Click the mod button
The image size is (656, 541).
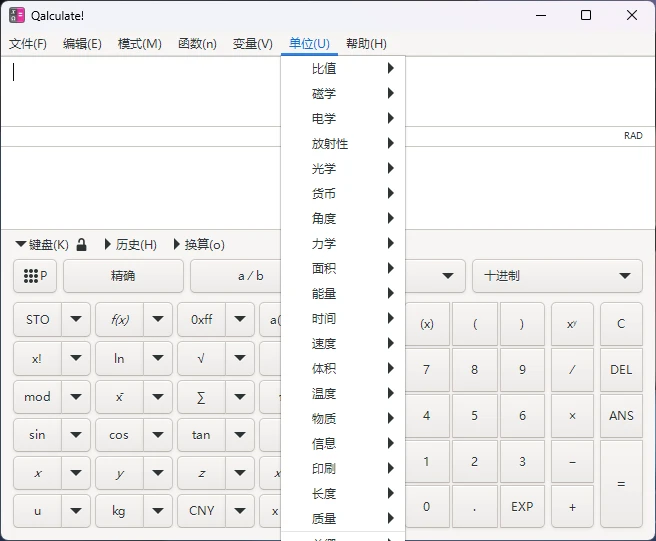pyautogui.click(x=38, y=397)
